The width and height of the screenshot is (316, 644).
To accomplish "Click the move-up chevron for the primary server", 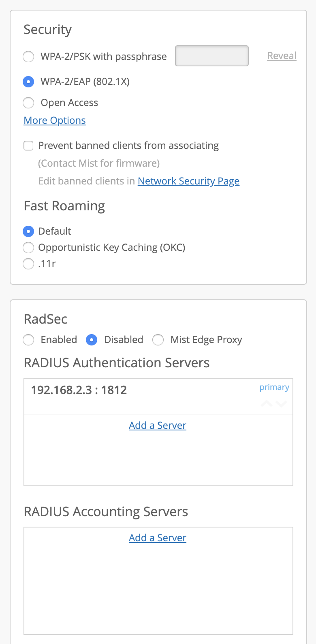I will [267, 403].
